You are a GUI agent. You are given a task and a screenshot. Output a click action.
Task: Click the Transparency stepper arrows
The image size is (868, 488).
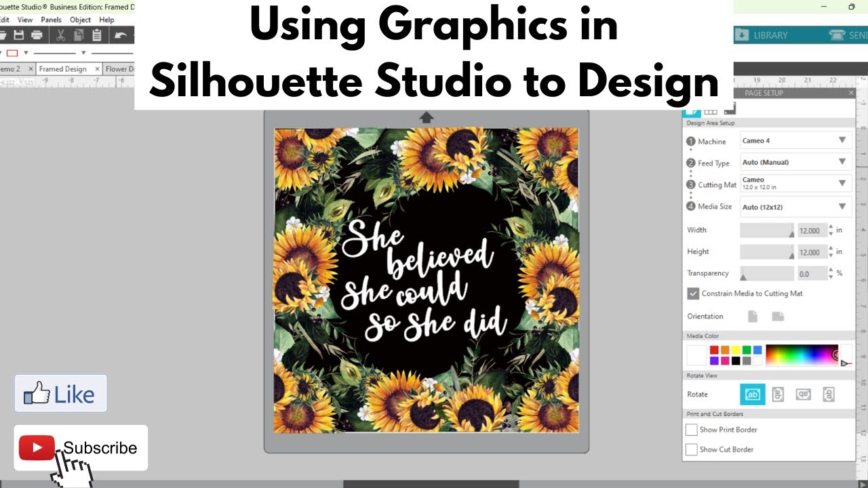point(831,274)
